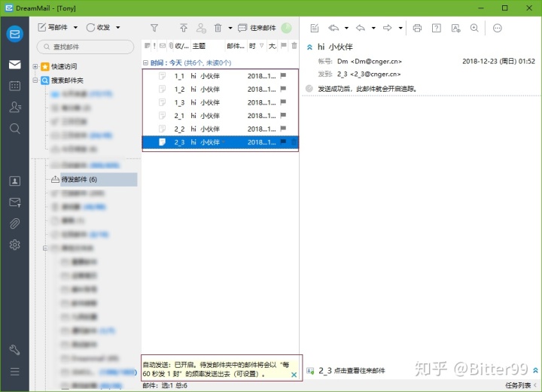Click the envelope with filter sidebar icon
542x392 pixels.
coord(14,202)
